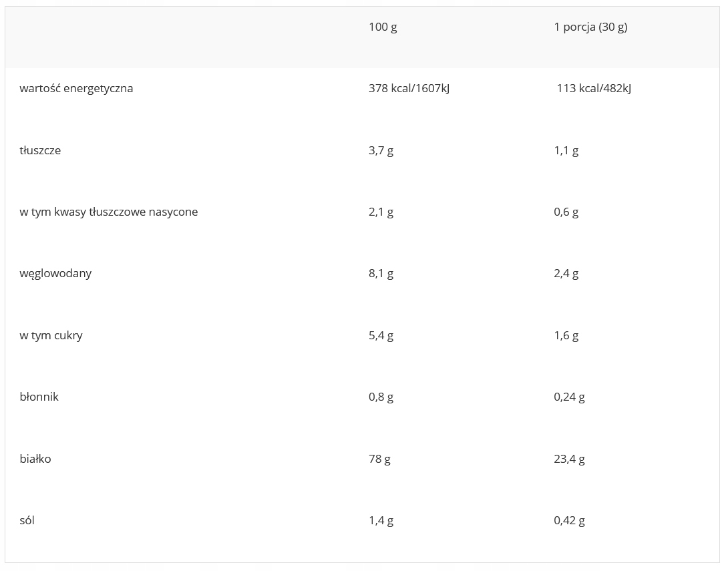Screen dimensions: 728x571
Task: Select the "w tym cukry" row label
Action: [51, 335]
